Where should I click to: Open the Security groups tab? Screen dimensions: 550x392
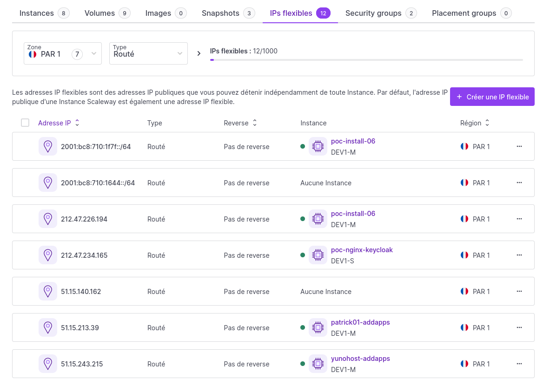point(374,13)
